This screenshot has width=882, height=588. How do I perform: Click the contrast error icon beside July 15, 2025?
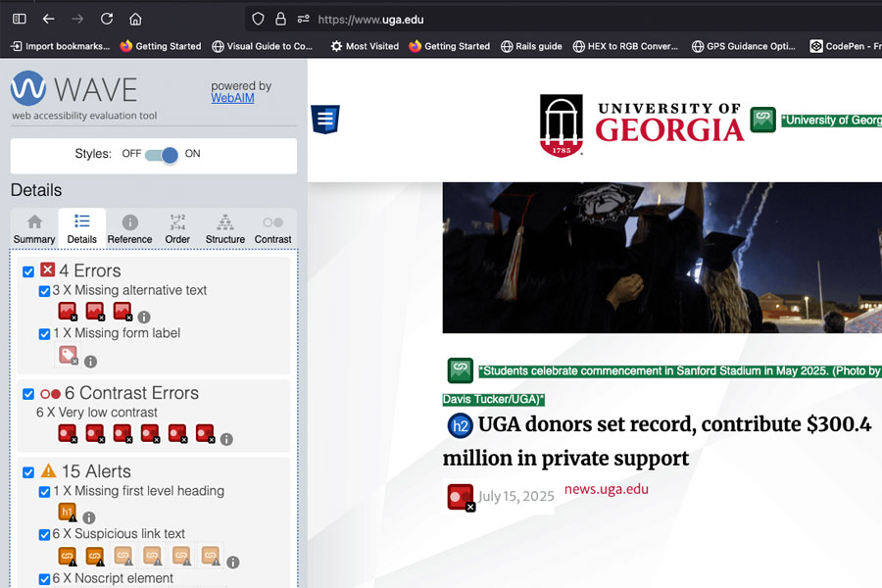tap(460, 497)
